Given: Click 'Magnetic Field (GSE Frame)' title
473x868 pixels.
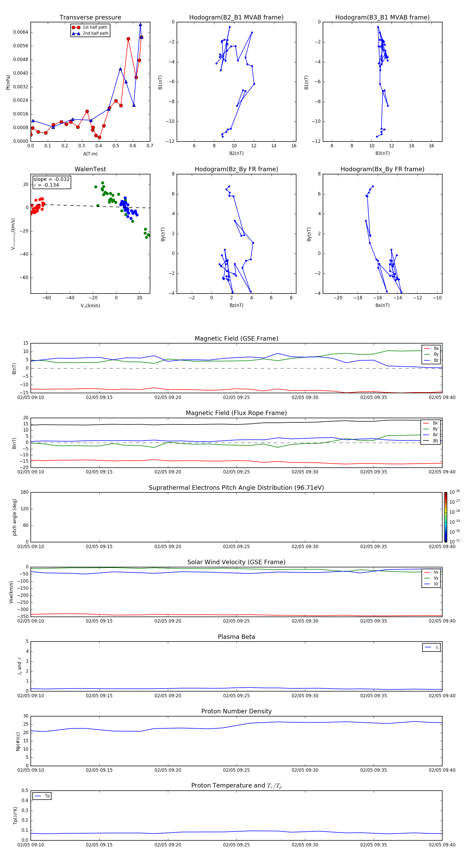Looking at the screenshot, I should (x=236, y=339).
